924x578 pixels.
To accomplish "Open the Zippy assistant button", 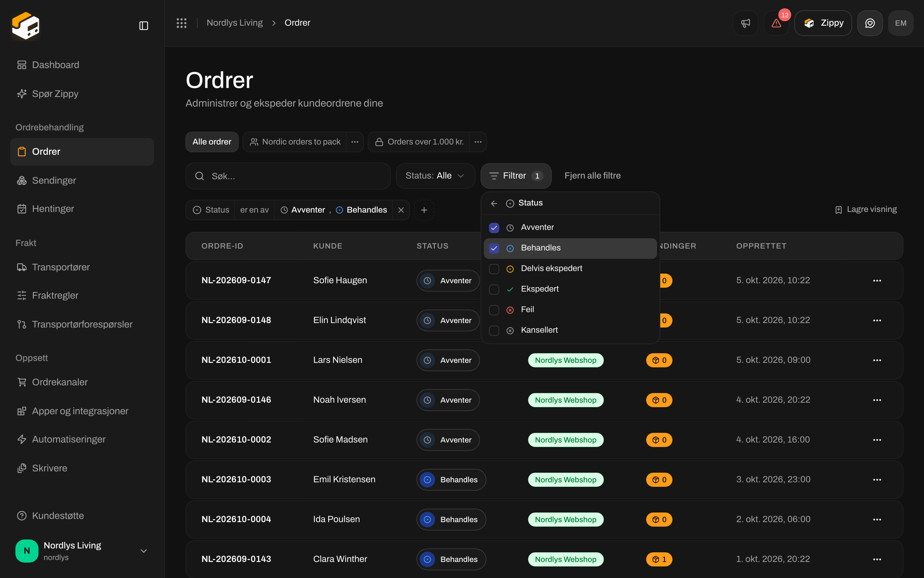I will pos(823,23).
